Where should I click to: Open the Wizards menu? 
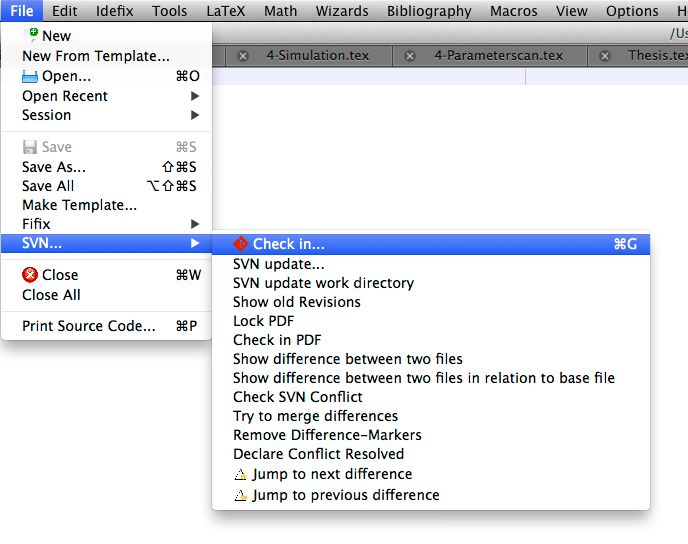[342, 11]
